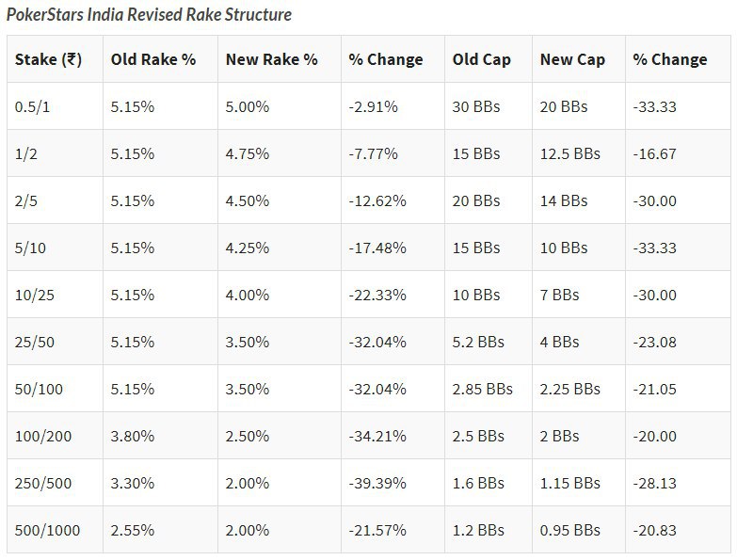This screenshot has width=737, height=560.
Task: Select the Old Cap column header
Action: pos(481,59)
